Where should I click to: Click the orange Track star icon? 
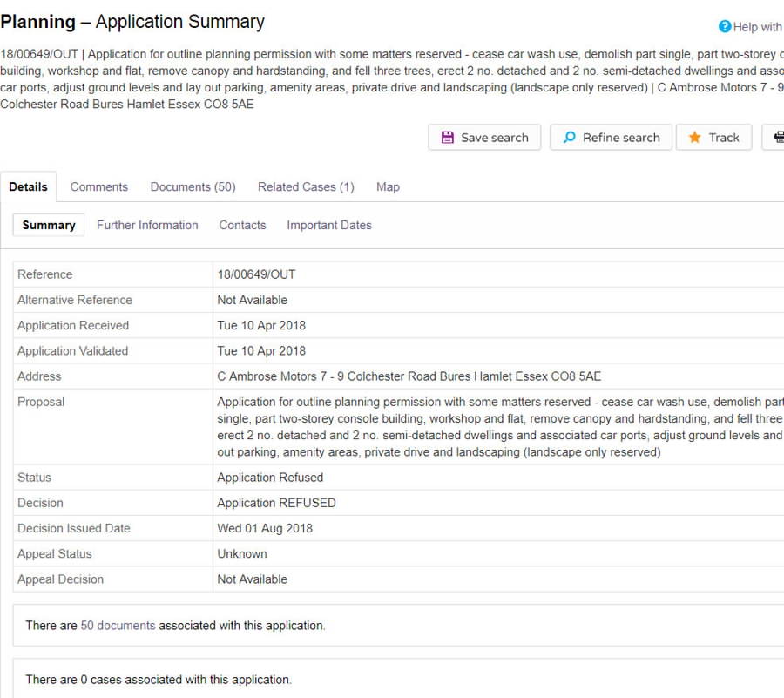pos(694,138)
